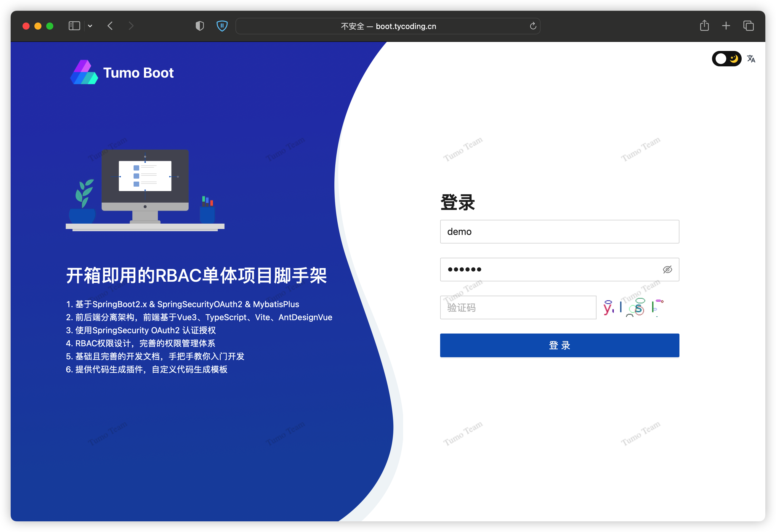Click the privacy report shield icon
Viewport: 776px width, 532px height.
click(x=200, y=26)
